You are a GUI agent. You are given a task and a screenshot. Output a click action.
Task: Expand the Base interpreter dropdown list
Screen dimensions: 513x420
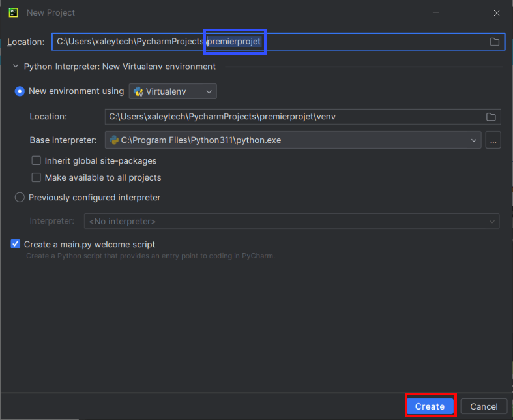click(x=473, y=140)
